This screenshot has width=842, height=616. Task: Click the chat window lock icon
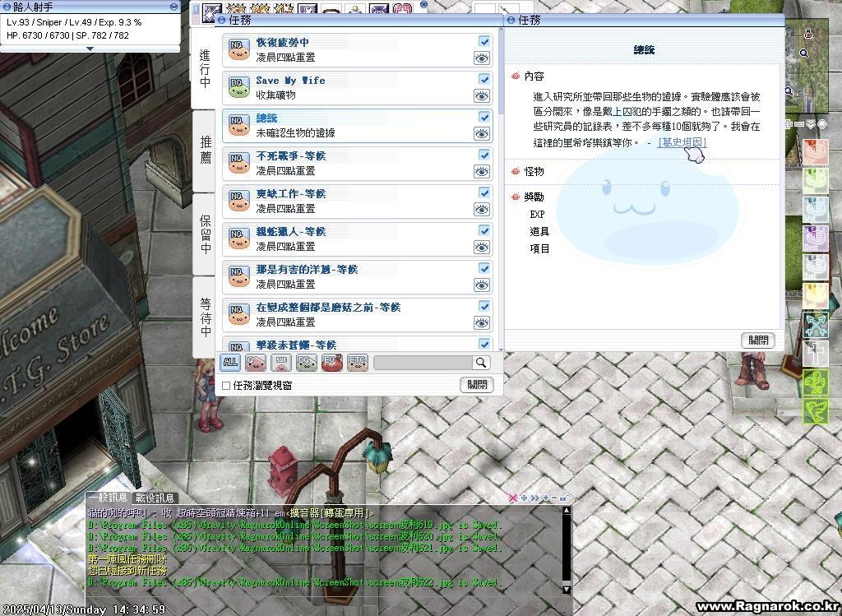point(564,498)
